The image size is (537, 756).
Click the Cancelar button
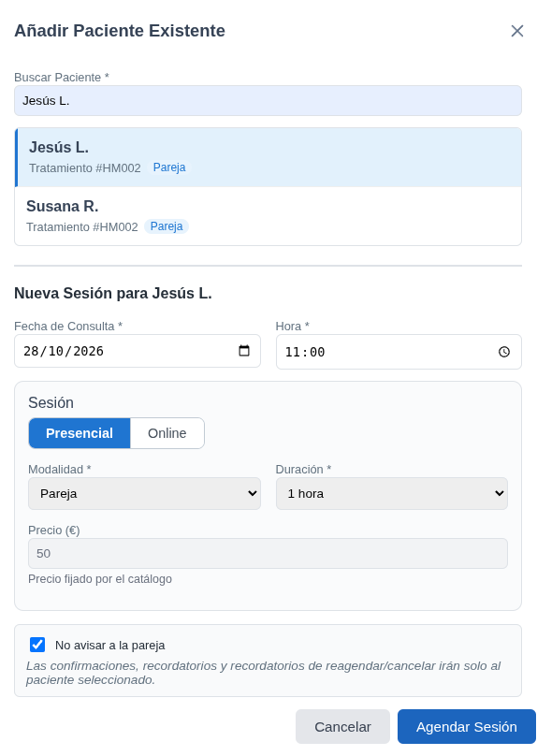pyautogui.click(x=342, y=727)
